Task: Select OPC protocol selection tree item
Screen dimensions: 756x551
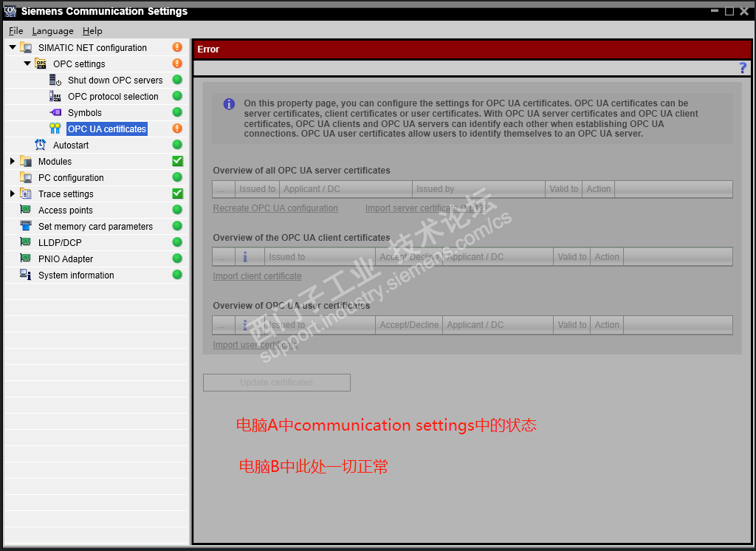Action: pyautogui.click(x=113, y=97)
